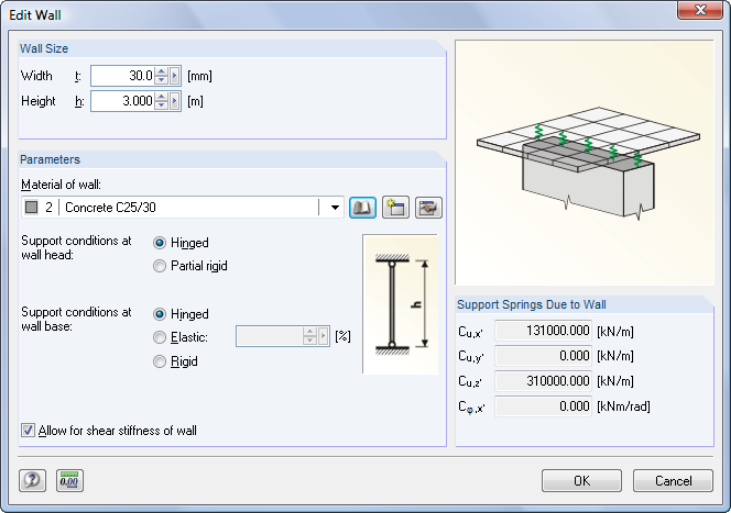Open the help question mark icon
The image size is (731, 513).
coord(32,480)
